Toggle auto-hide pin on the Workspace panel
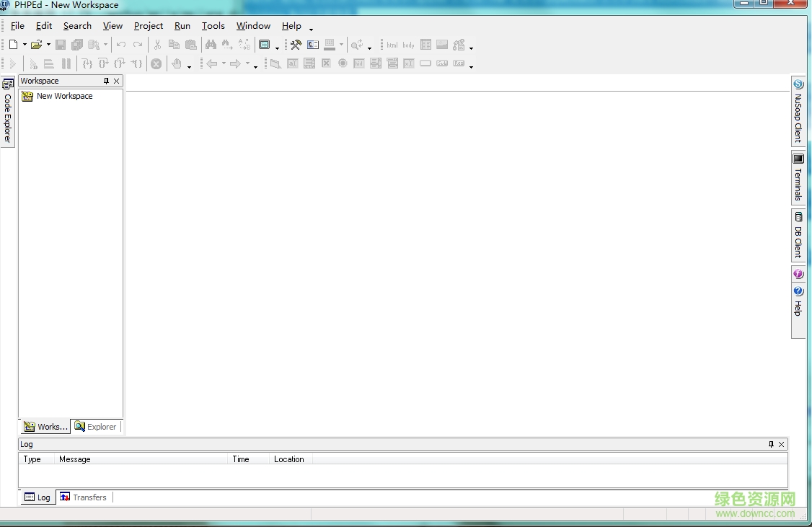Screen dimensions: 812x527 tap(107, 81)
